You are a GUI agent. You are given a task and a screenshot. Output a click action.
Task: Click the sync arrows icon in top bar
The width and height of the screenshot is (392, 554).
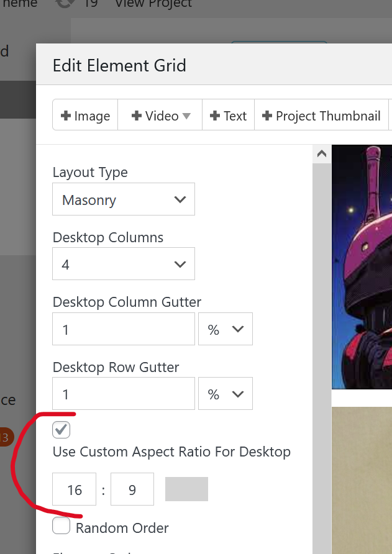(63, 4)
